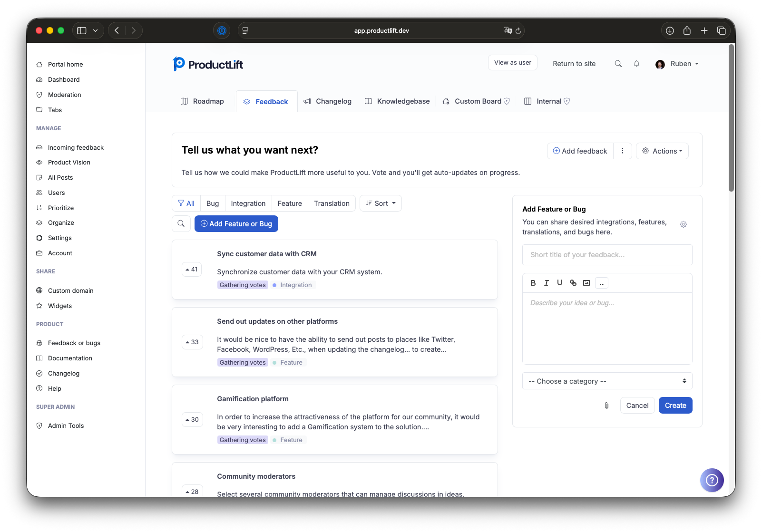Open the Ruben user menu
Image resolution: width=762 pixels, height=532 pixels.
(684, 64)
